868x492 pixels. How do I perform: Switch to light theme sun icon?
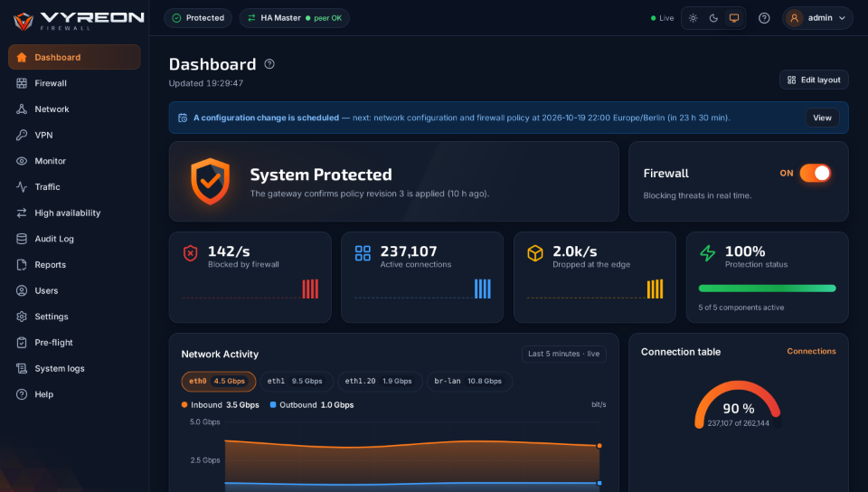pos(693,18)
